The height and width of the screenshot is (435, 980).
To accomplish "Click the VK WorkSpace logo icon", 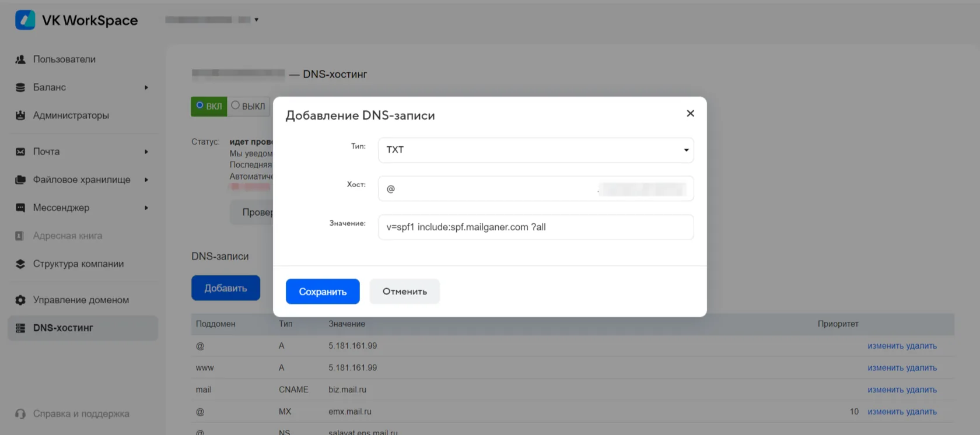I will tap(25, 20).
